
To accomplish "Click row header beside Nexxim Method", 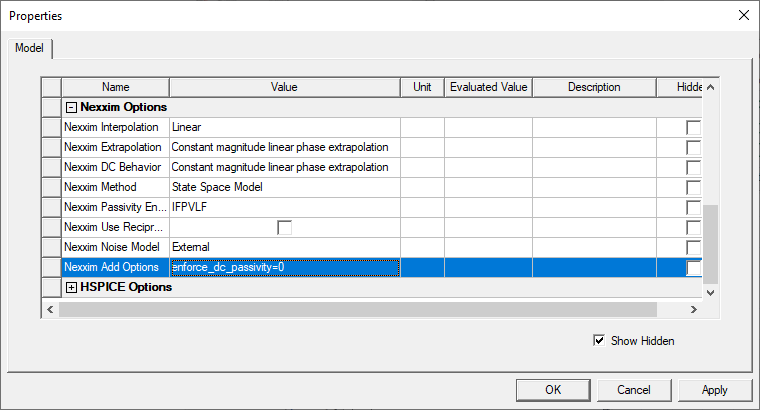I will pos(51,187).
